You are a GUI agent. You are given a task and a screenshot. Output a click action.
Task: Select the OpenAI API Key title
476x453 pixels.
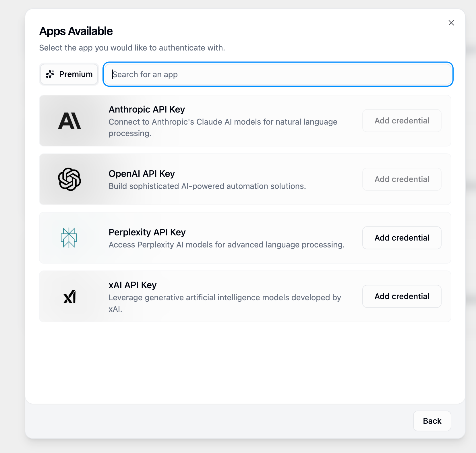pyautogui.click(x=142, y=174)
